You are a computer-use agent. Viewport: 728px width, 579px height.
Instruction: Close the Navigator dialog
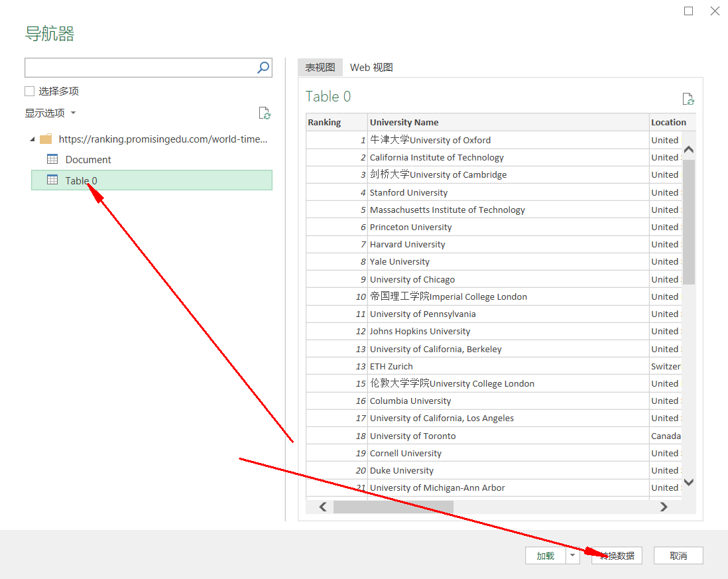point(715,11)
